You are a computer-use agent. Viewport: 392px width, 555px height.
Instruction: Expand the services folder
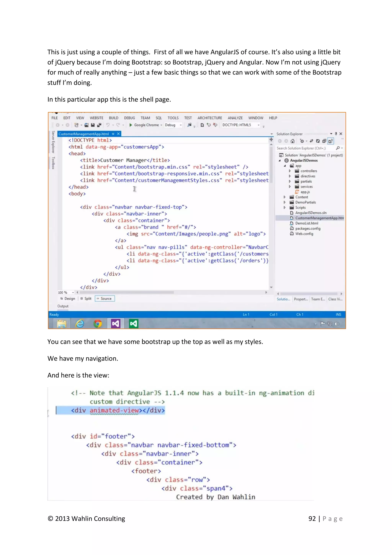point(290,187)
